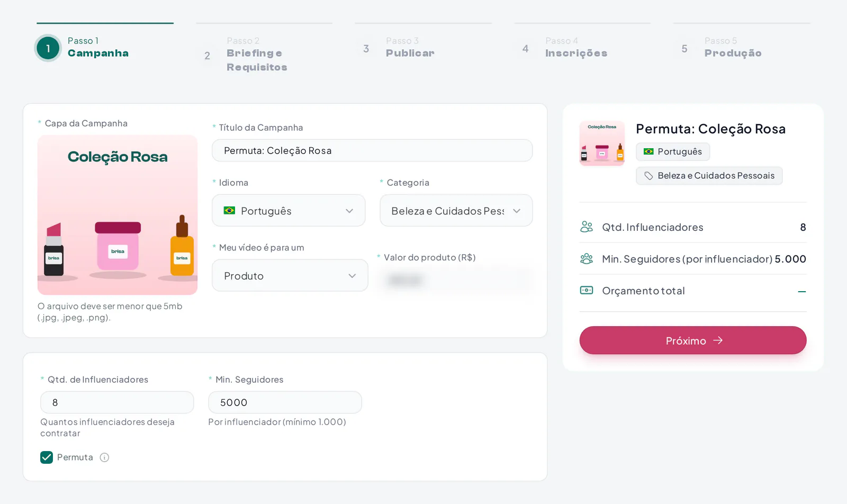Go to Passo 1 Campanha step

(105, 47)
